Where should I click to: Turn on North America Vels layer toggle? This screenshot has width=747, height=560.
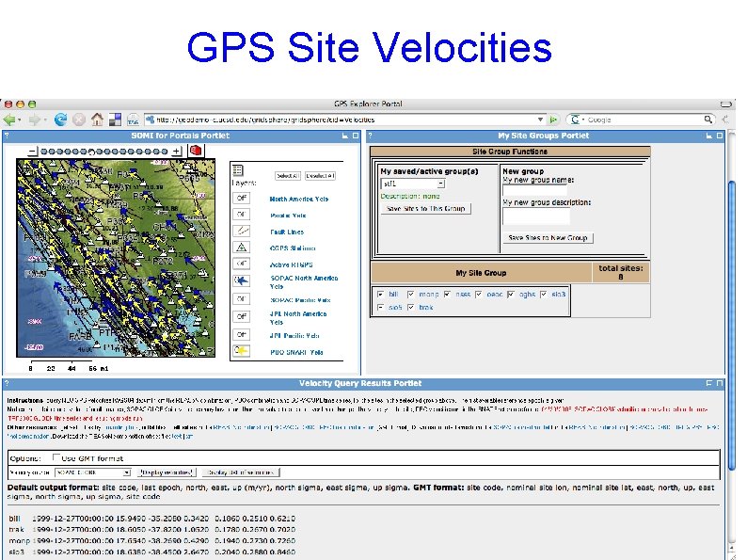[x=242, y=198]
